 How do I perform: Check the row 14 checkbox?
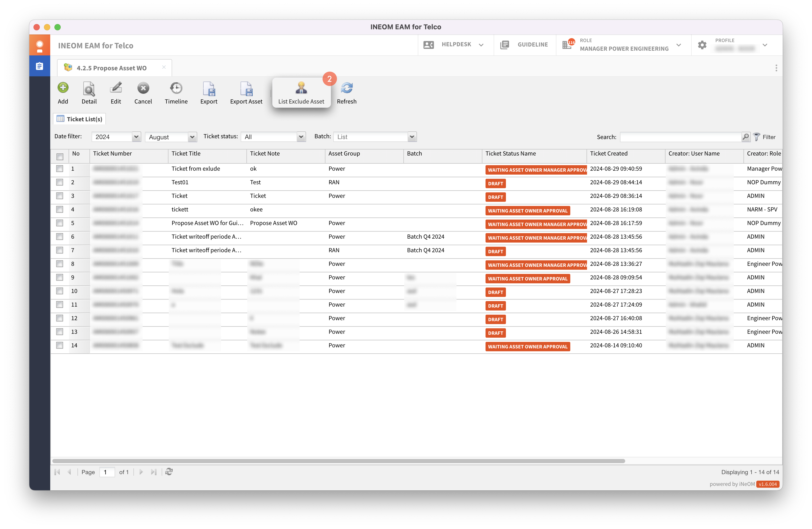60,345
